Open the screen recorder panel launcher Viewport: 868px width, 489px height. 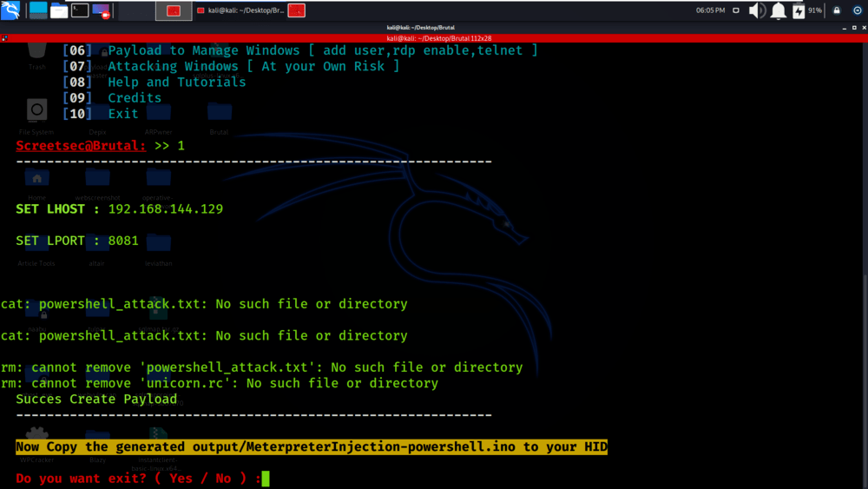tap(102, 10)
